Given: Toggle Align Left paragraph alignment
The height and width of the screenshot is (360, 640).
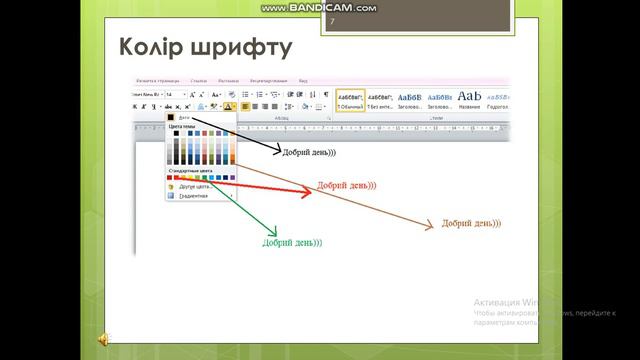Looking at the screenshot, I should click(245, 107).
